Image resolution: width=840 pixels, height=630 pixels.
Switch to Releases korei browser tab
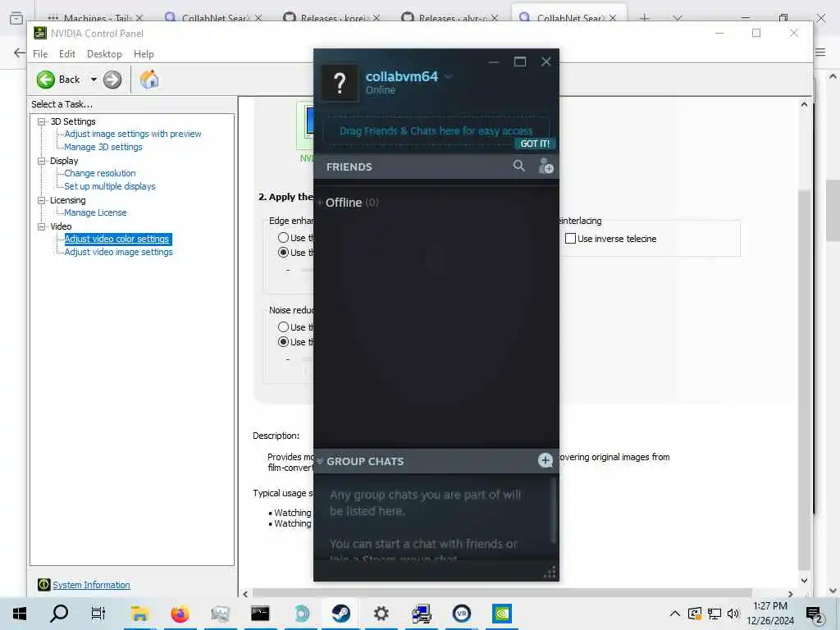coord(332,18)
